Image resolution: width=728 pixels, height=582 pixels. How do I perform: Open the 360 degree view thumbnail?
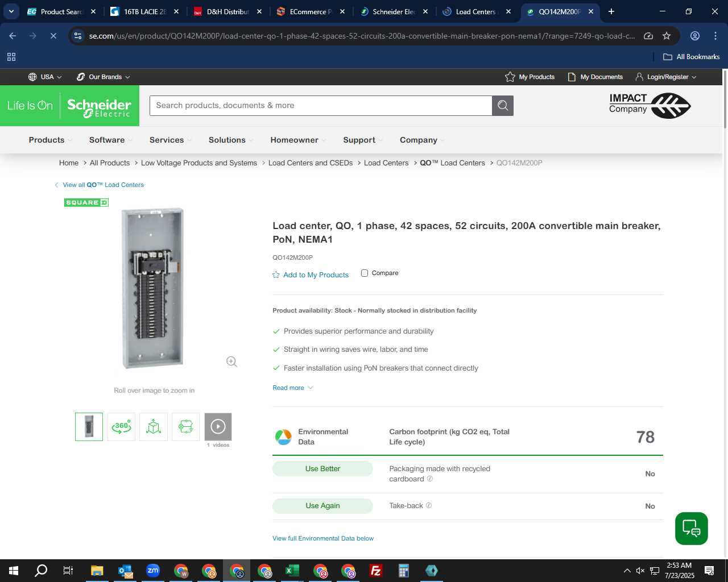coord(121,427)
